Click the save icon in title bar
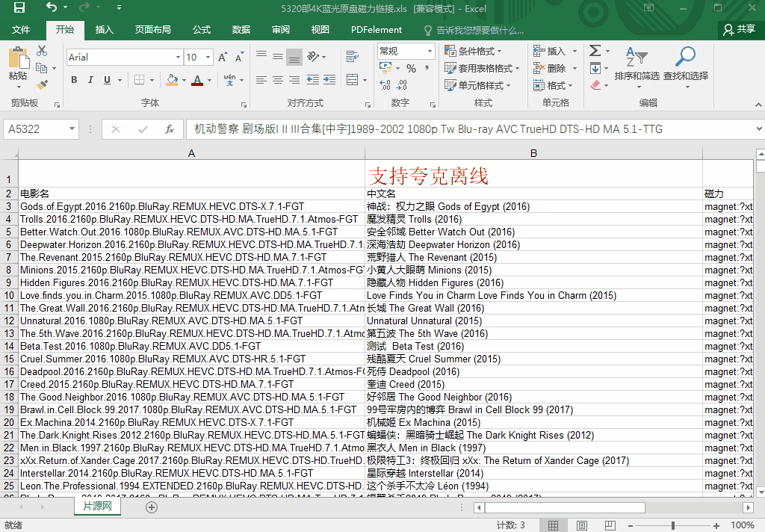 tap(19, 8)
